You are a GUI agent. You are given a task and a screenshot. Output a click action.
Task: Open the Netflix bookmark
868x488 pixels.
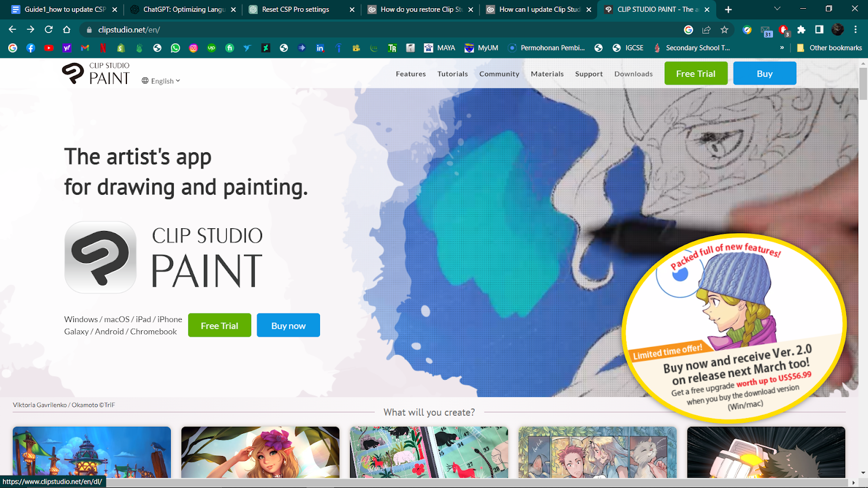(103, 48)
